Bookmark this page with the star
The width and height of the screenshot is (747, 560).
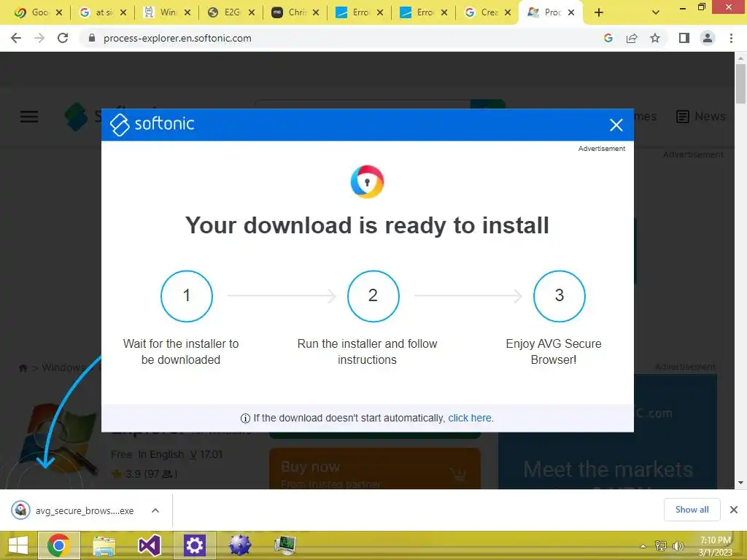(655, 38)
